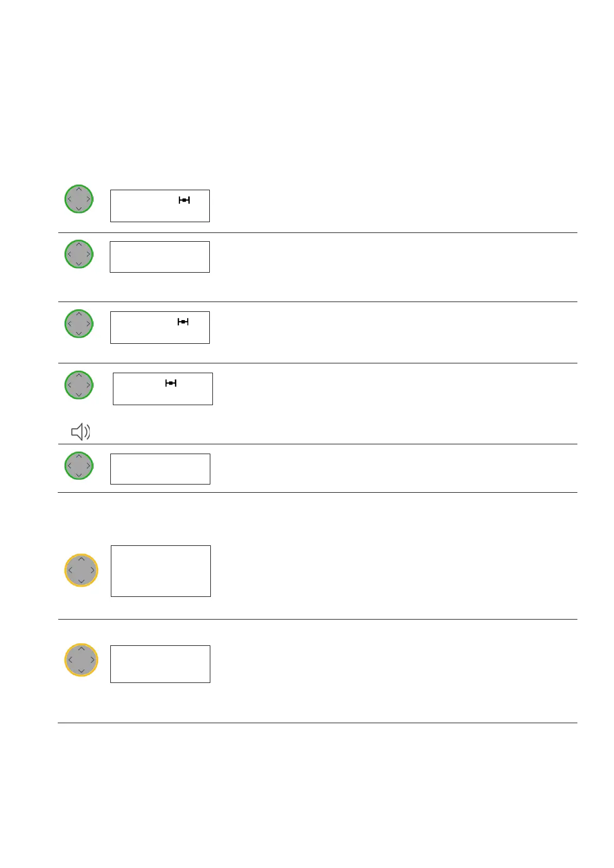614x868 pixels.
Task: Click the upper yellow navigation pad
Action: (x=81, y=571)
